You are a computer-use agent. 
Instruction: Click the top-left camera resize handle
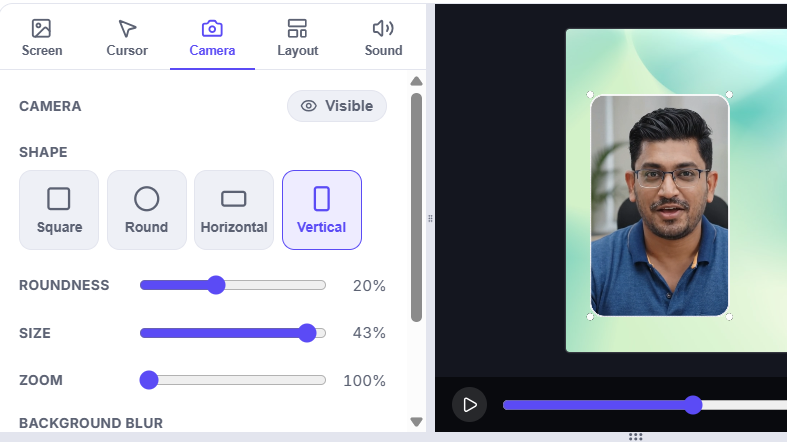pyautogui.click(x=590, y=94)
